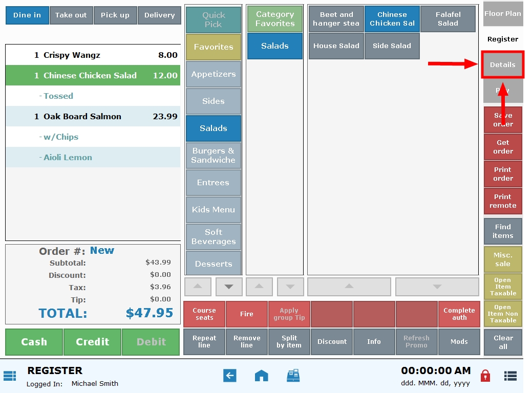Screen dimensions: 532x393
Task: Click the Clear all button
Action: click(x=503, y=342)
